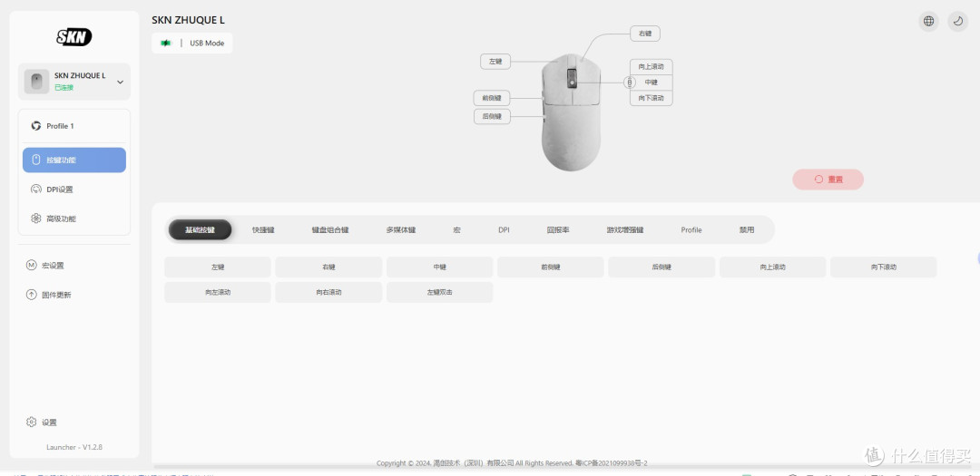Switch to the 键盘组合键 tab

pyautogui.click(x=330, y=230)
